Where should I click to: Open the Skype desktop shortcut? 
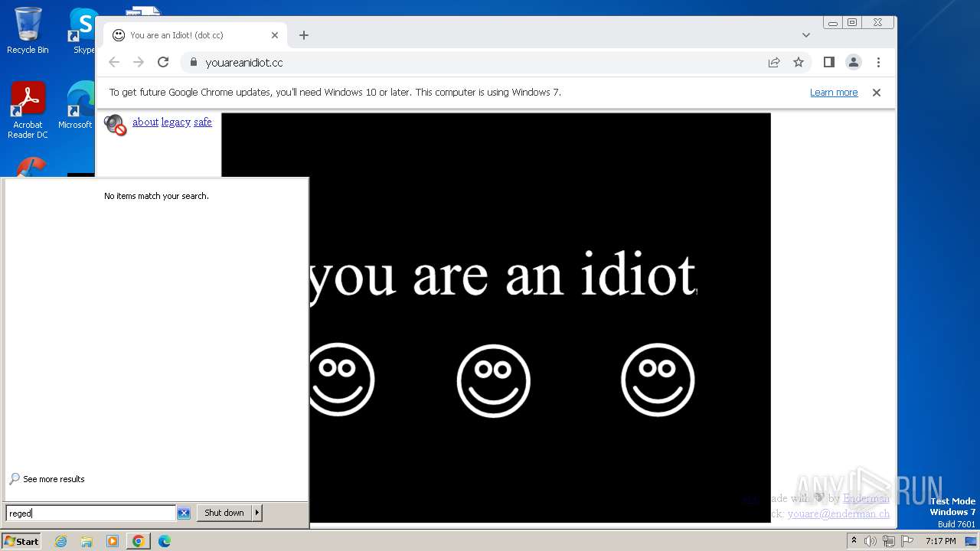(83, 31)
